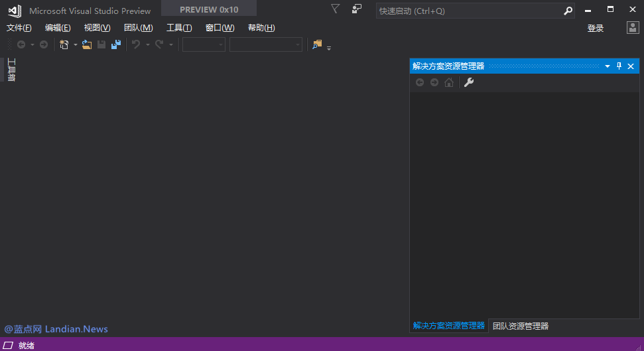Click the Save toolbar icon
Screen dimensions: 644x351
(x=101, y=44)
